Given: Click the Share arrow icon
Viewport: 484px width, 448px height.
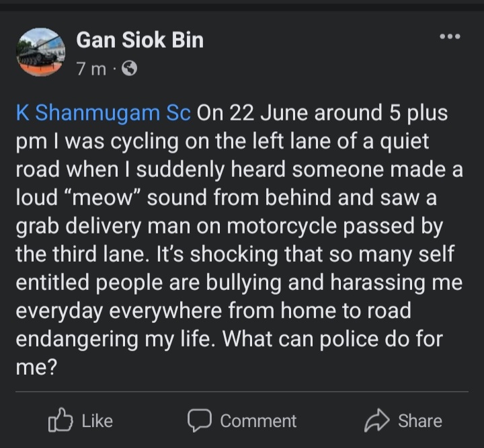Looking at the screenshot, I should [377, 420].
